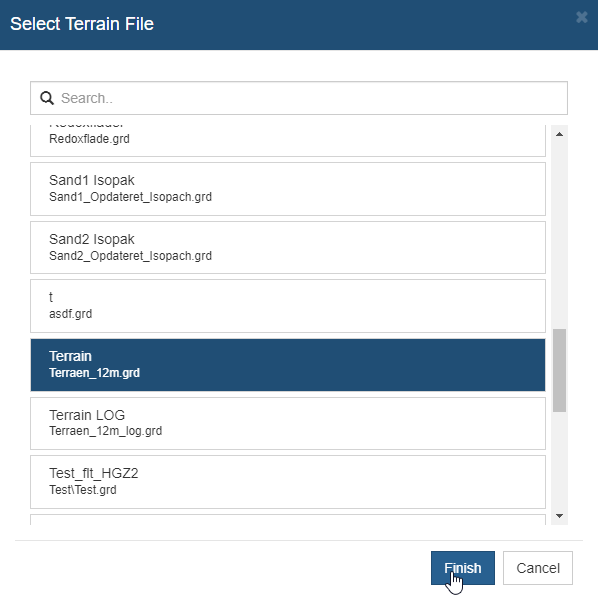Click the Terraen_12m_log.grd filename text
The height and width of the screenshot is (605, 598).
(105, 431)
